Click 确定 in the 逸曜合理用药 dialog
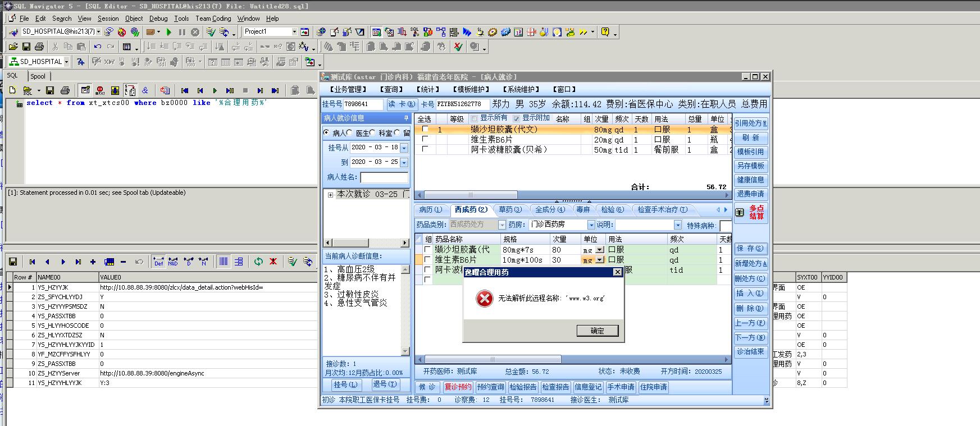 (598, 331)
